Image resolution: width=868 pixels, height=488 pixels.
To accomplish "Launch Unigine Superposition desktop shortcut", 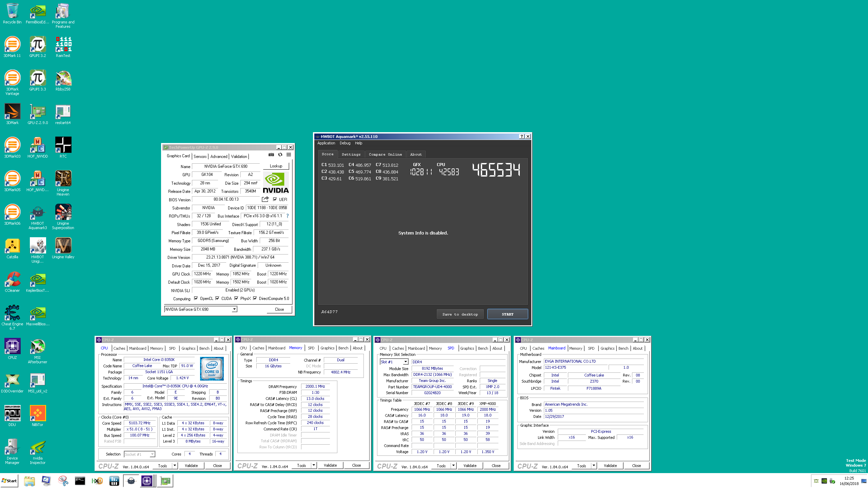I will click(63, 217).
